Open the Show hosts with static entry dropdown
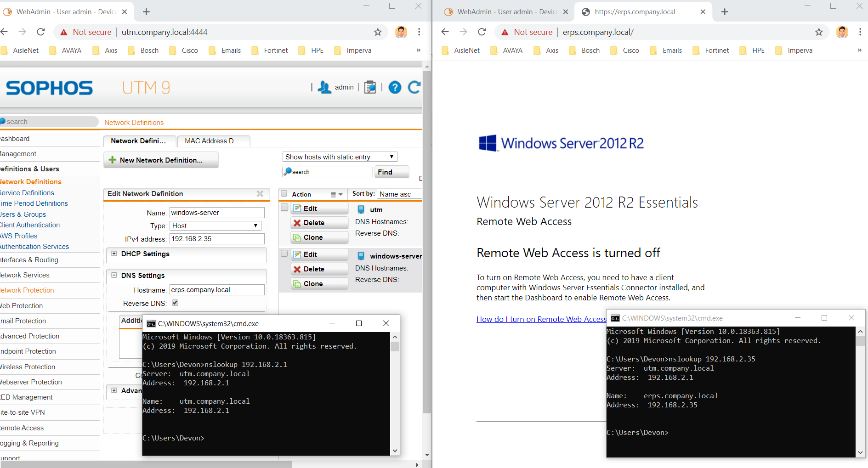Viewport: 868px width, 468px height. 340,157
